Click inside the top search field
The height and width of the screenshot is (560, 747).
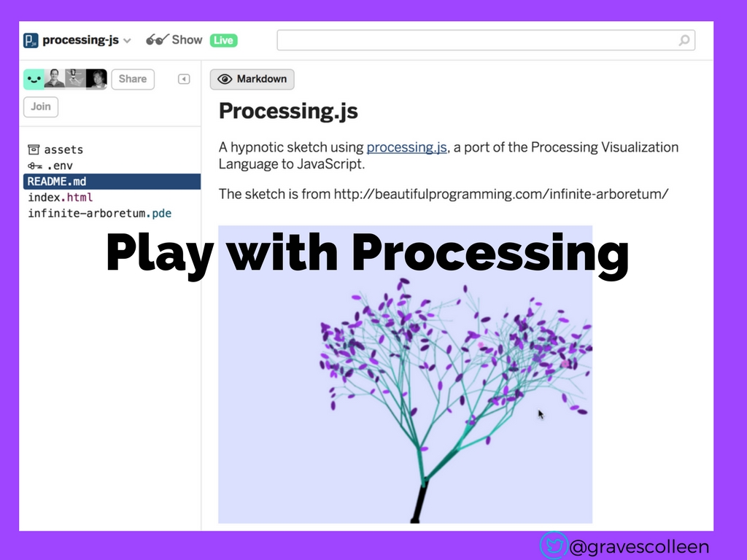coord(474,40)
